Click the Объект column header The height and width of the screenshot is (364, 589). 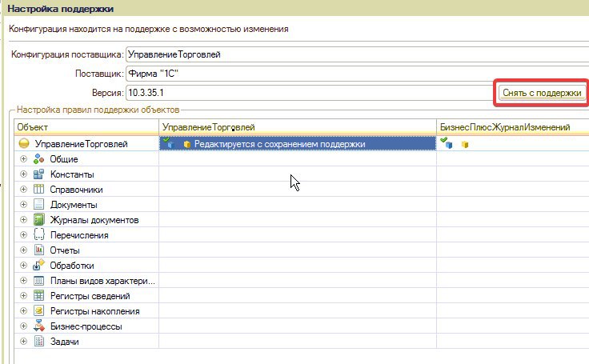click(x=86, y=127)
